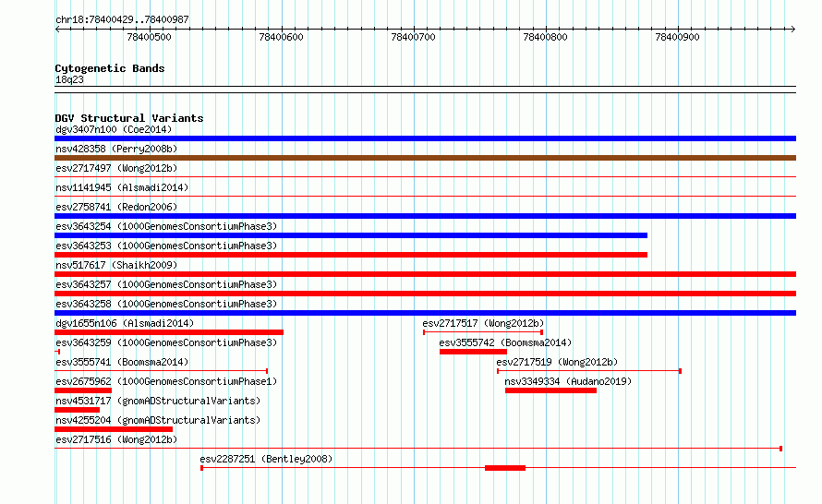
Task: Select the red bar of esv3643257
Action: click(x=425, y=294)
